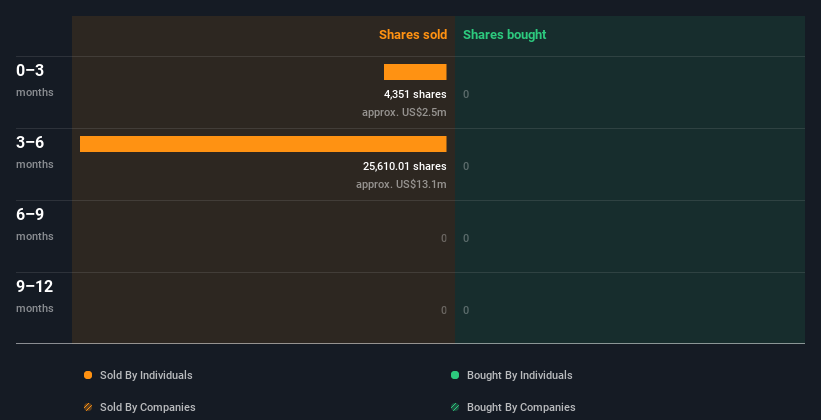Click the orange Sold By Individuals legend dot
Screen dimensions: 821x420
88,375
